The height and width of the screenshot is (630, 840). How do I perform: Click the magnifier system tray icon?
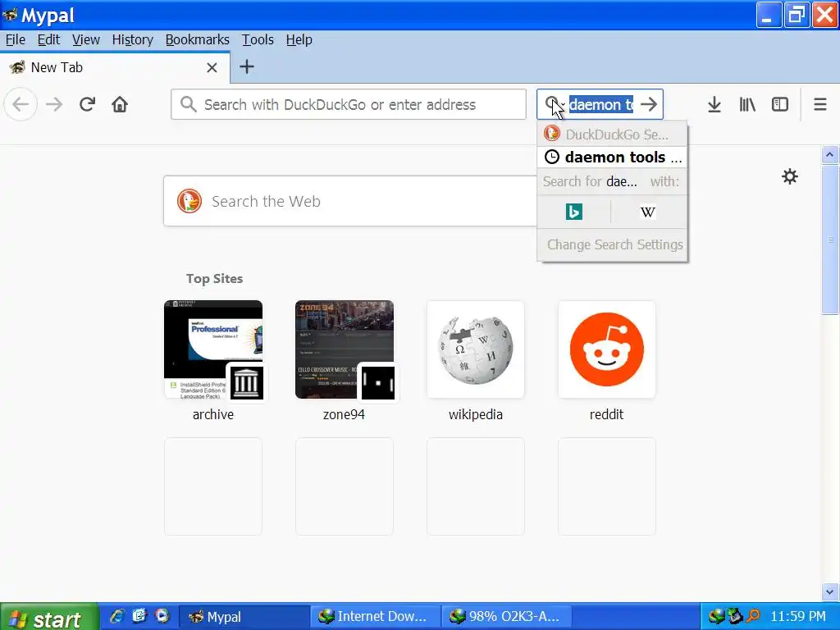753,616
